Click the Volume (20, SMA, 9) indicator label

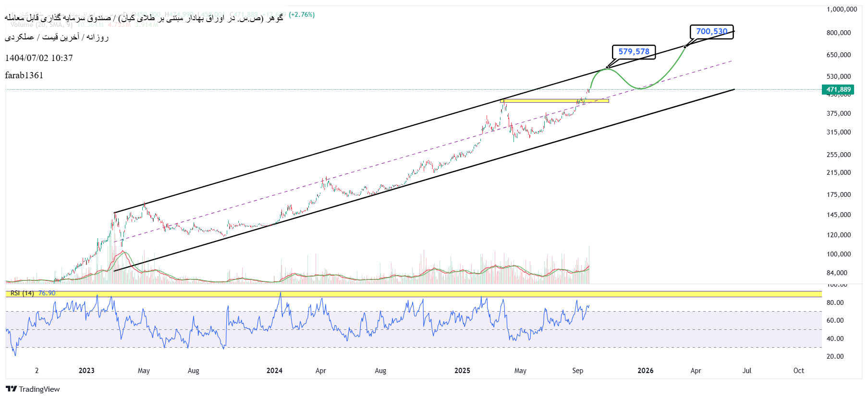tap(41, 25)
